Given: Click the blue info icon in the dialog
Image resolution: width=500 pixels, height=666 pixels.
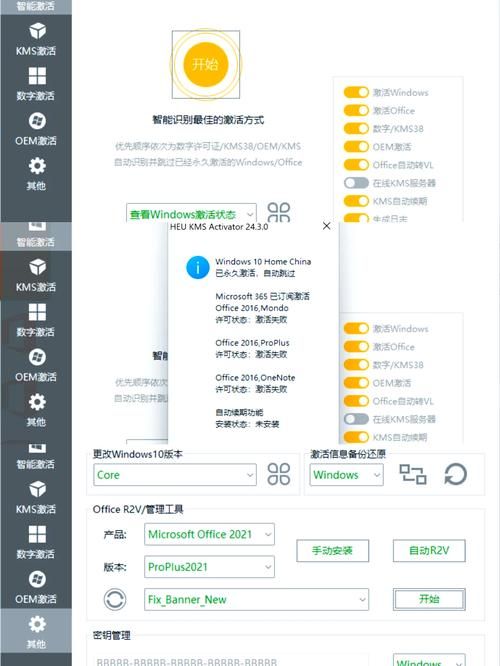Looking at the screenshot, I should pyautogui.click(x=198, y=268).
